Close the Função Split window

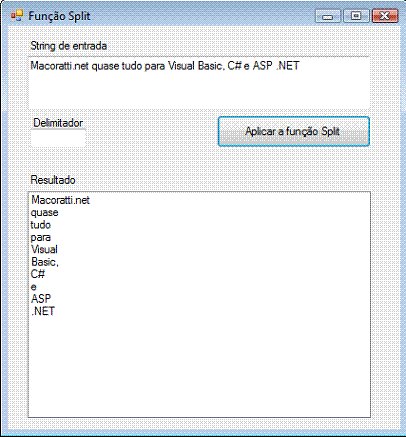[385, 16]
